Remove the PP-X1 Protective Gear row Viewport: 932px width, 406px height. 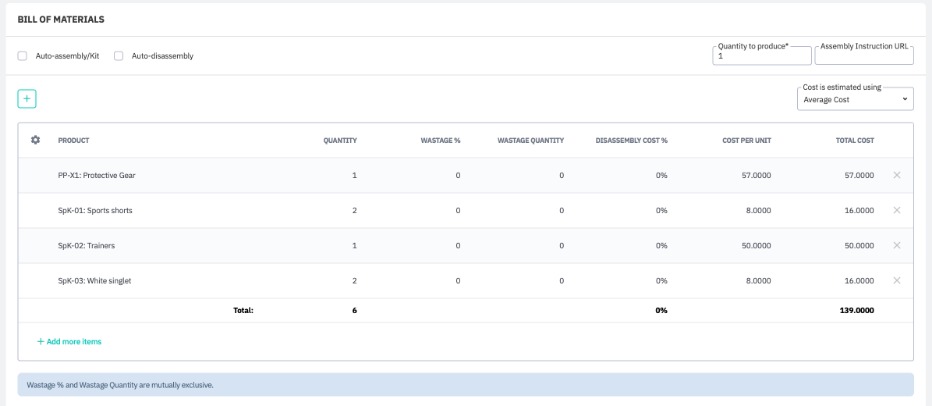coord(896,175)
